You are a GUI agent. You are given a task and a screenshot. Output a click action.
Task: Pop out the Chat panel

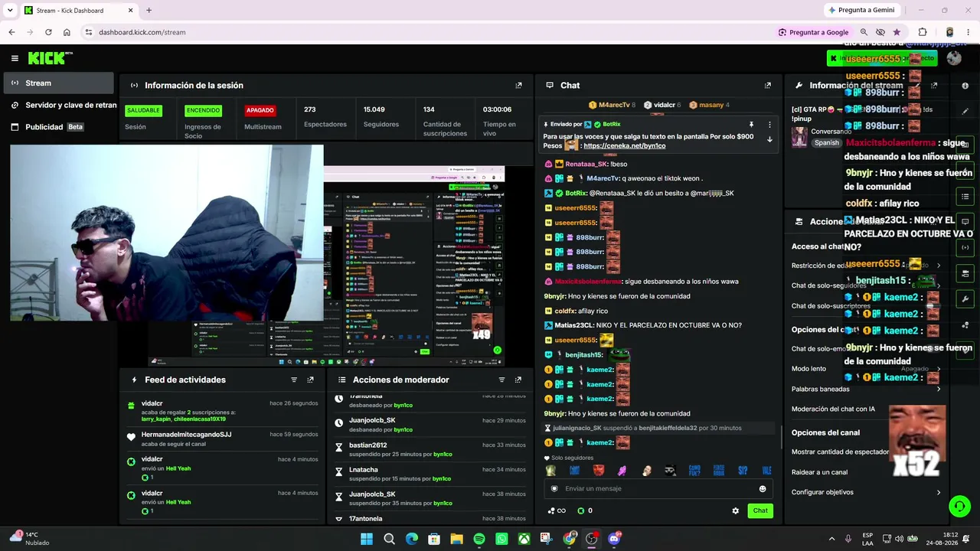[x=767, y=86]
